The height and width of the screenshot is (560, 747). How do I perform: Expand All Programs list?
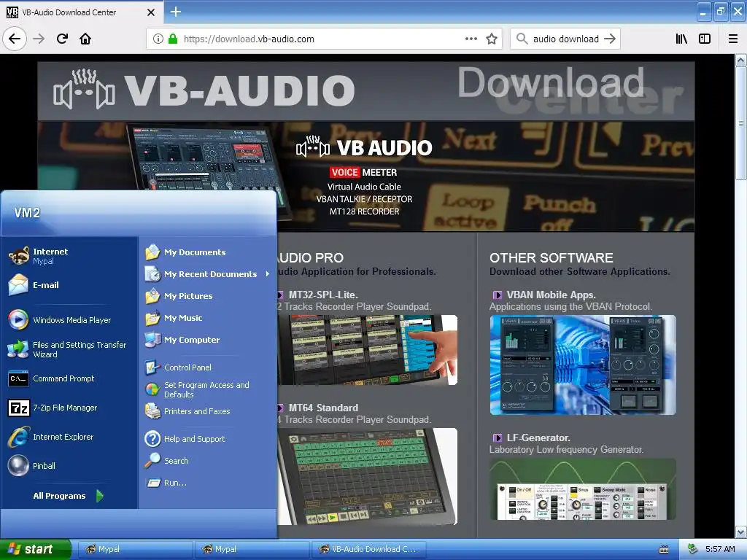click(68, 496)
